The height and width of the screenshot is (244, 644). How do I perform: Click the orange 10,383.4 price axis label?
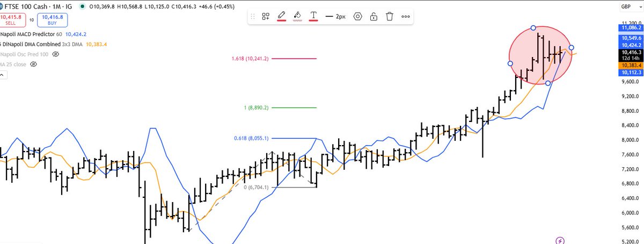(631, 65)
